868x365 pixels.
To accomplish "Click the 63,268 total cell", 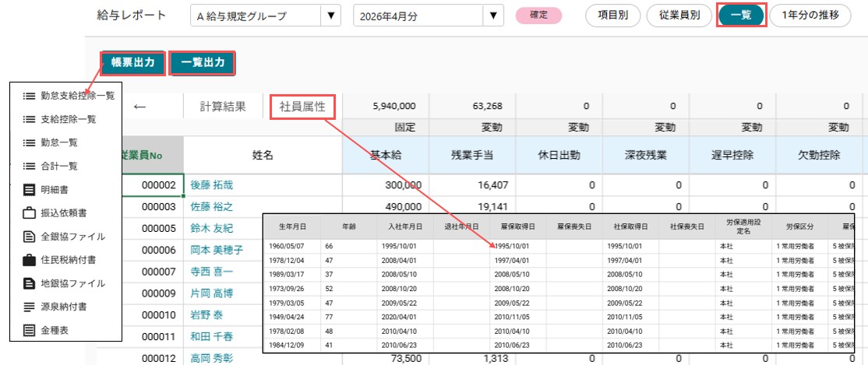I will 472,106.
